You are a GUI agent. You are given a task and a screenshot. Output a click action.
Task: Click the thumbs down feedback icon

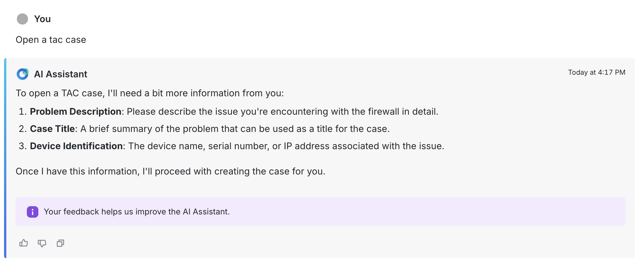click(42, 243)
